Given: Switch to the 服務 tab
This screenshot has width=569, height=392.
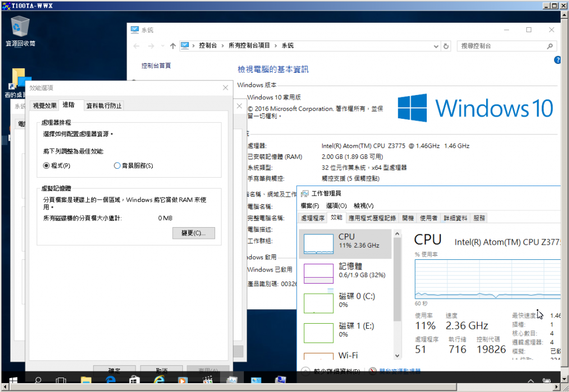Looking at the screenshot, I should (479, 218).
